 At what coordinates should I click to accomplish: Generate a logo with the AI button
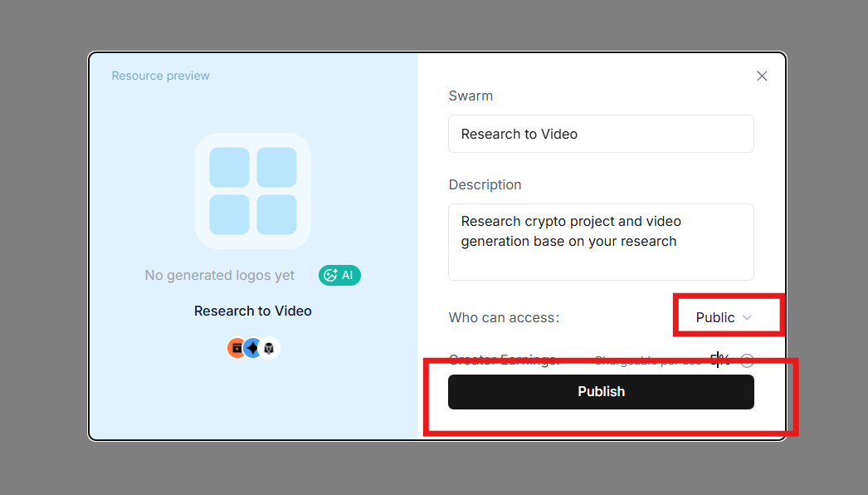[x=339, y=276]
